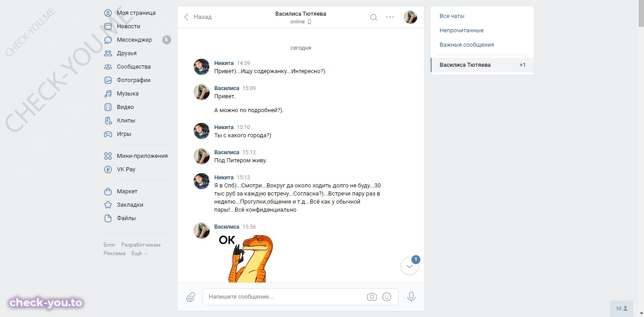Click the Фотографии photos icon
644x317 pixels.
[108, 80]
